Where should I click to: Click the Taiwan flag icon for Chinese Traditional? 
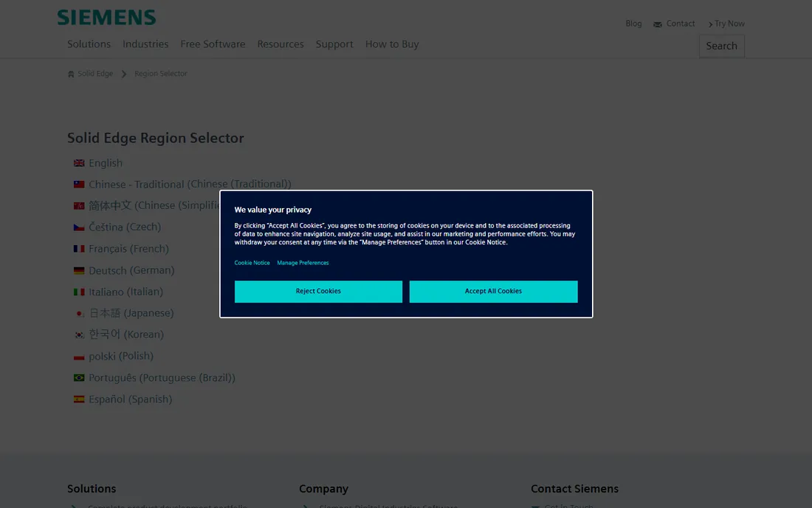click(x=79, y=185)
